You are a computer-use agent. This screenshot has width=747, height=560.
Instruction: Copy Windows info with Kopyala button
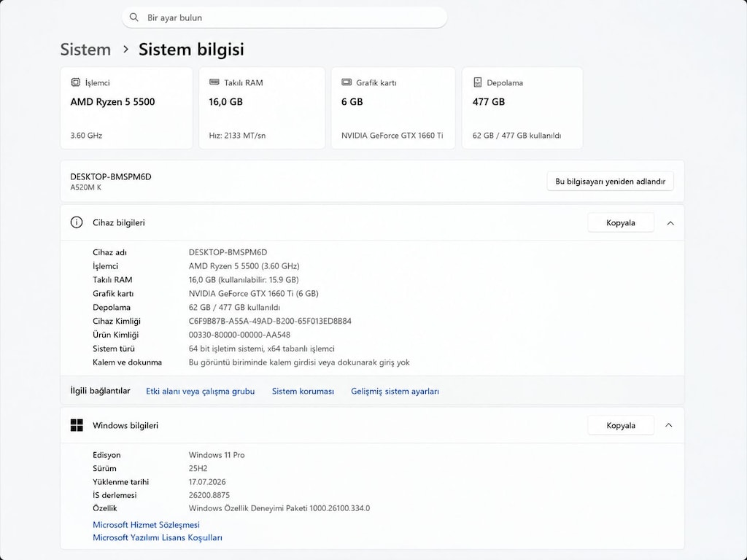pos(621,425)
